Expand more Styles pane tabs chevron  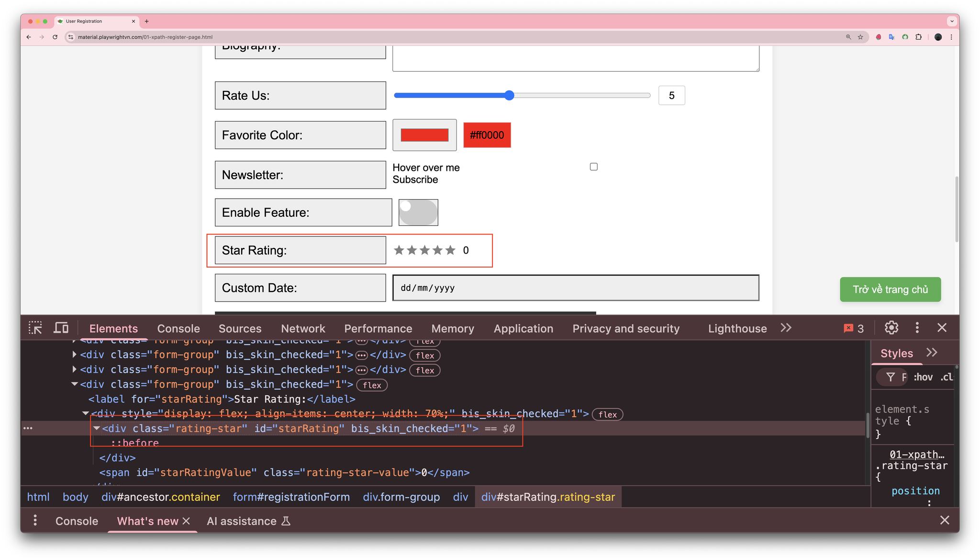pos(931,353)
